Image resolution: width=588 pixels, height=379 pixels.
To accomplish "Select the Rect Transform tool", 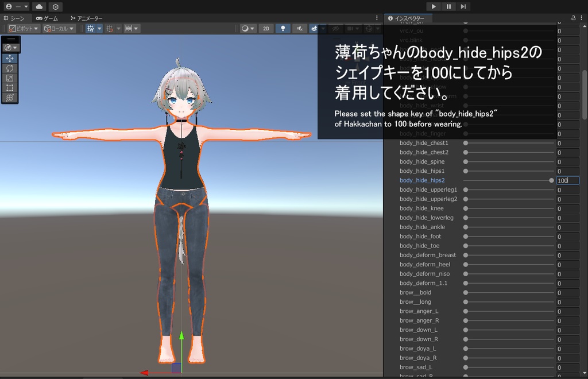I will coord(10,87).
